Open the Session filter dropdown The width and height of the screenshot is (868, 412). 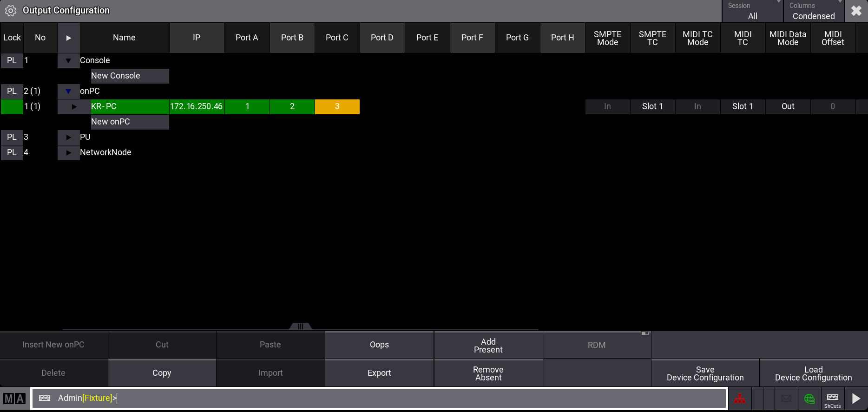(x=752, y=11)
